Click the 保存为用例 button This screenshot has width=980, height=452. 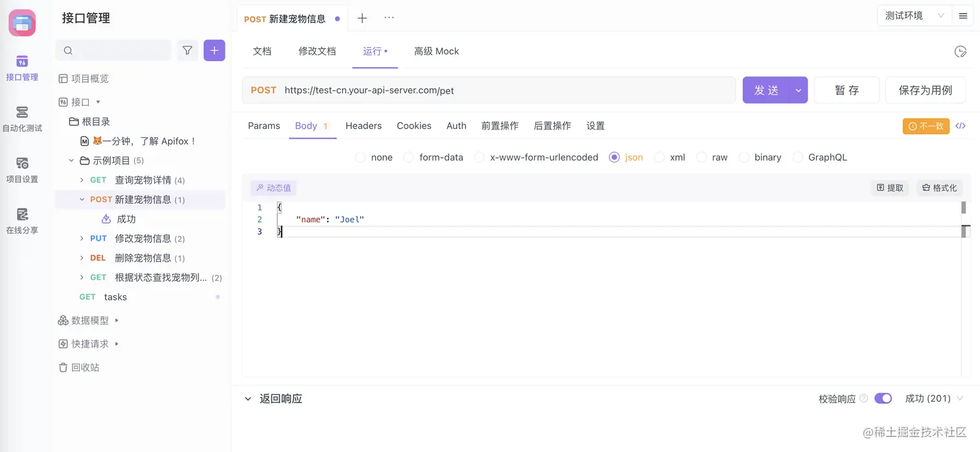click(925, 90)
